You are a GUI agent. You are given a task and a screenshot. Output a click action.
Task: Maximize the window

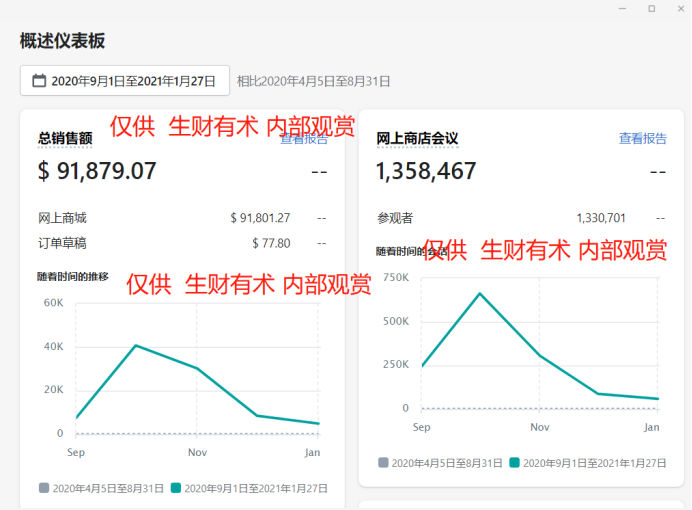[651, 8]
